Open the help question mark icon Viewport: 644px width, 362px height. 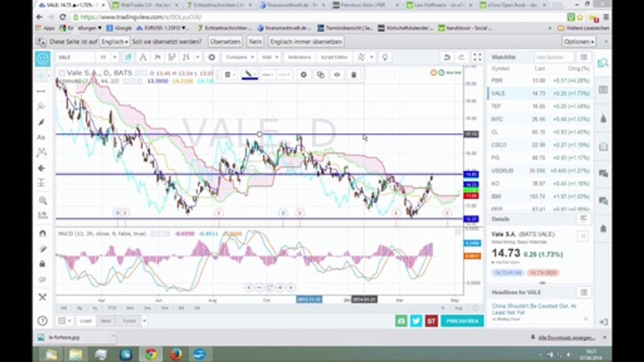(x=43, y=321)
